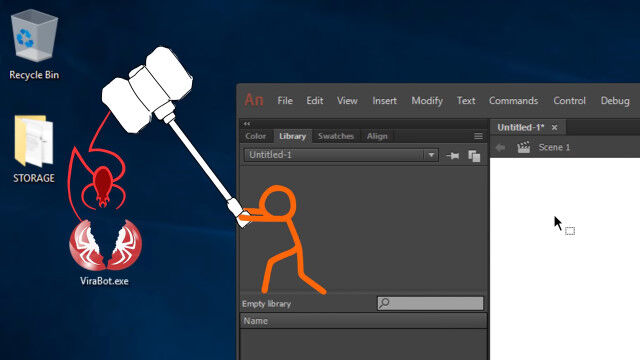The width and height of the screenshot is (640, 360).
Task: Select the Untitled-1* document tab
Action: [x=521, y=127]
